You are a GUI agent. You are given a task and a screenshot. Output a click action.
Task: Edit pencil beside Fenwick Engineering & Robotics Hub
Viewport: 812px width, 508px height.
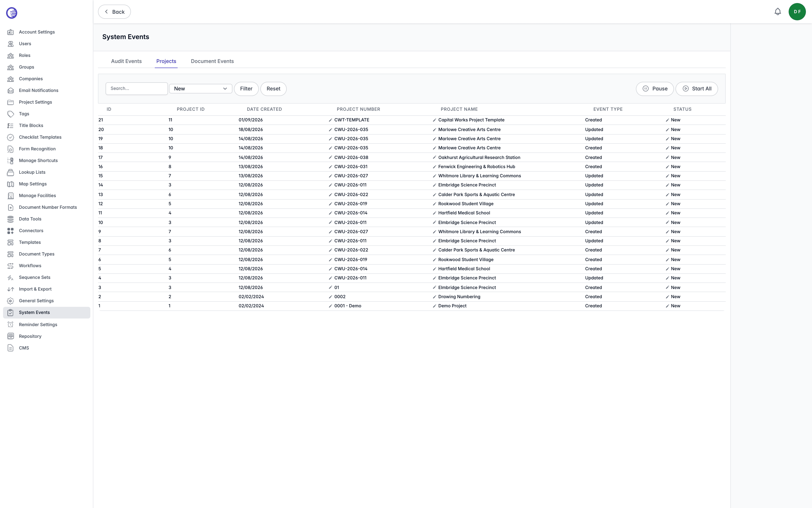coord(434,167)
